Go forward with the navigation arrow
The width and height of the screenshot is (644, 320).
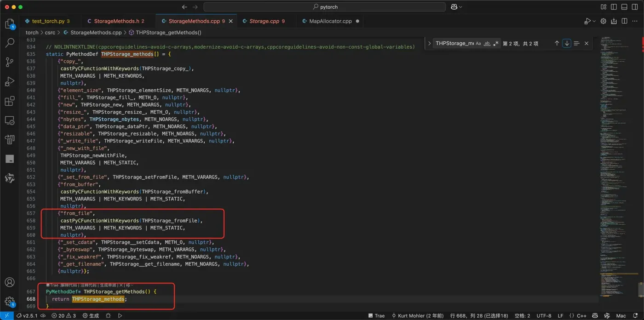[x=195, y=7]
